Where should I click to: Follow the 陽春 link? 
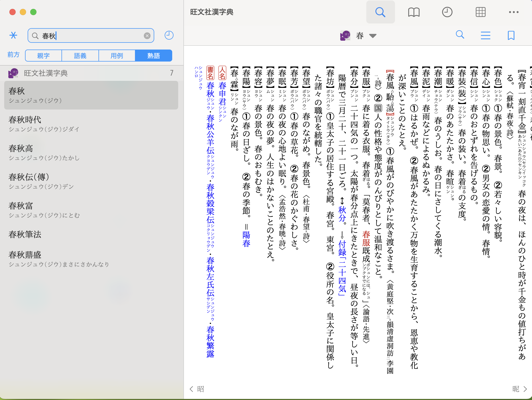click(x=246, y=239)
